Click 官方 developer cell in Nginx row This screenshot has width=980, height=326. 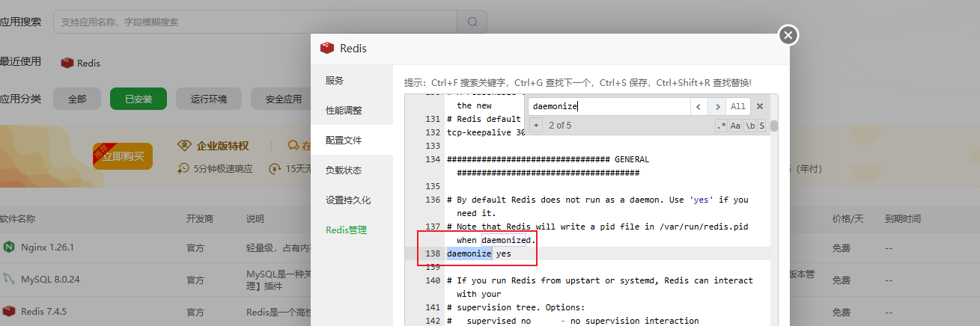[195, 247]
